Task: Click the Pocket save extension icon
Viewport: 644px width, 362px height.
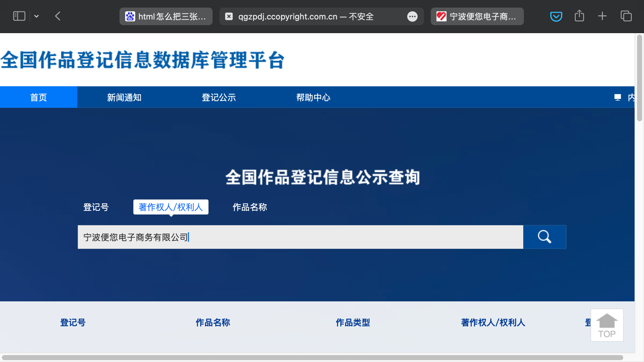Action: (556, 16)
